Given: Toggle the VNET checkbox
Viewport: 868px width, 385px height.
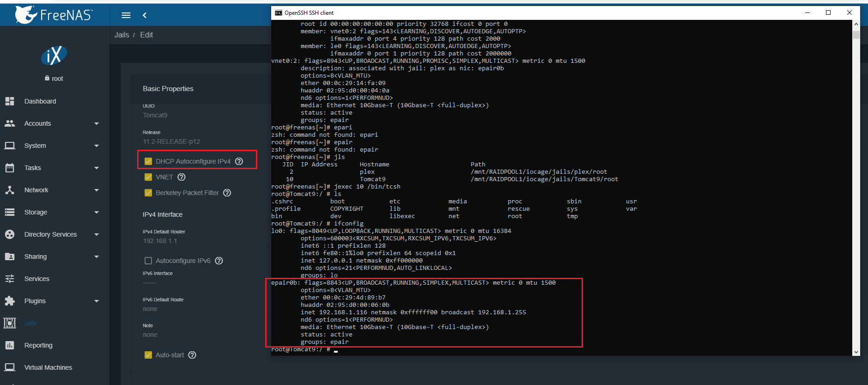Looking at the screenshot, I should tap(148, 177).
